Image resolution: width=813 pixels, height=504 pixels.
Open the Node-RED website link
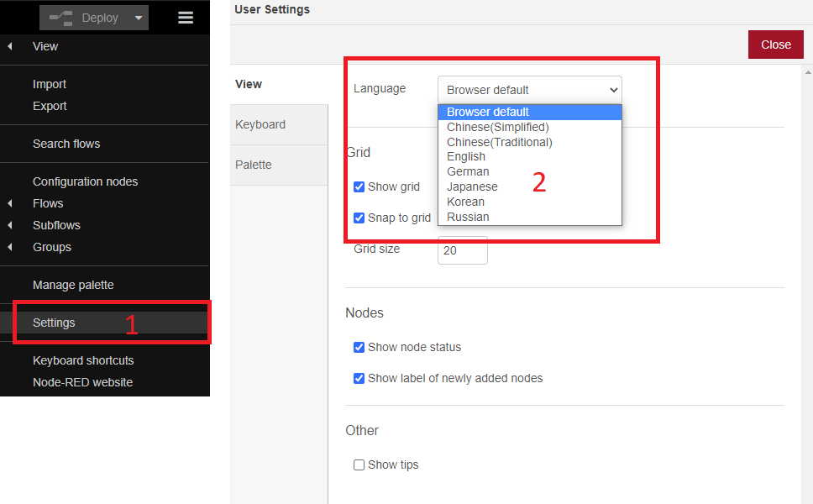82,381
